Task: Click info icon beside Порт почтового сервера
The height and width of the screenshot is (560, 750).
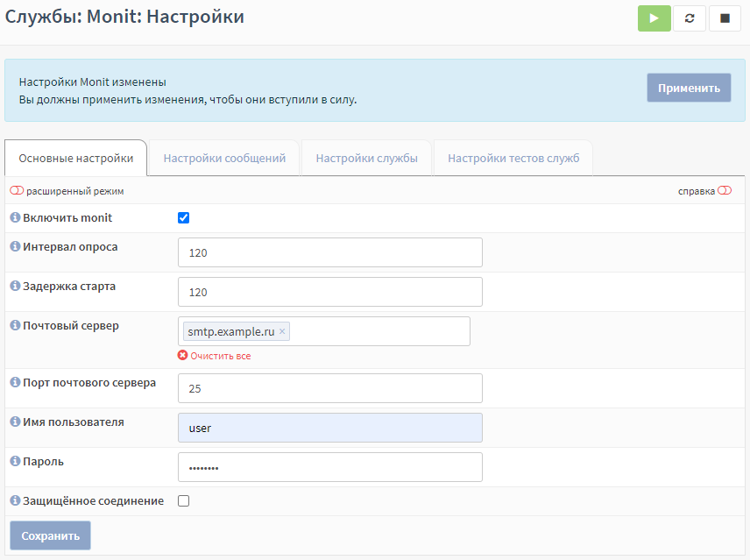Action: pos(15,382)
